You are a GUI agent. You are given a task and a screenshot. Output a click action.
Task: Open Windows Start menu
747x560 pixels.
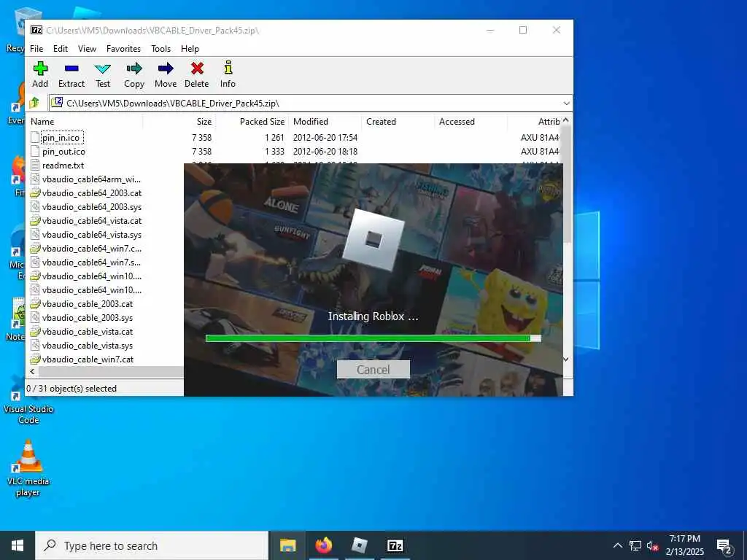point(18,545)
